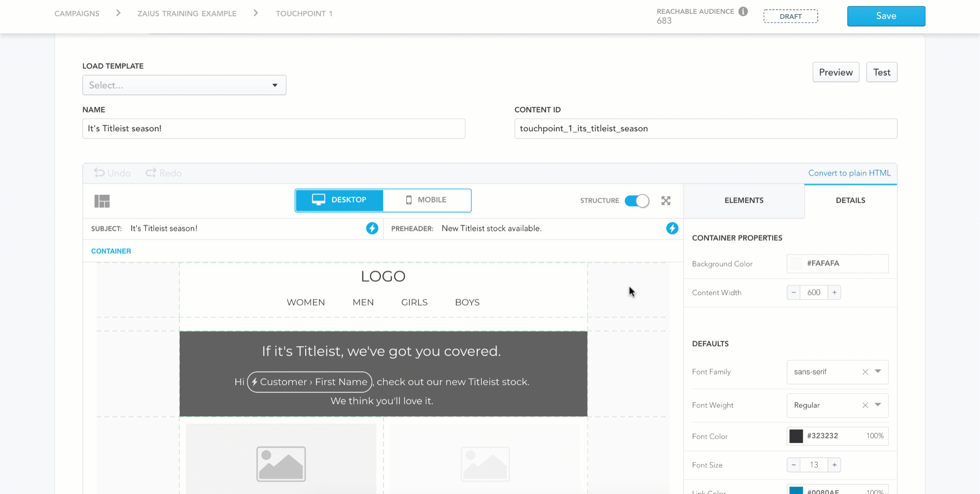
Task: Click the Save button
Action: (x=886, y=16)
